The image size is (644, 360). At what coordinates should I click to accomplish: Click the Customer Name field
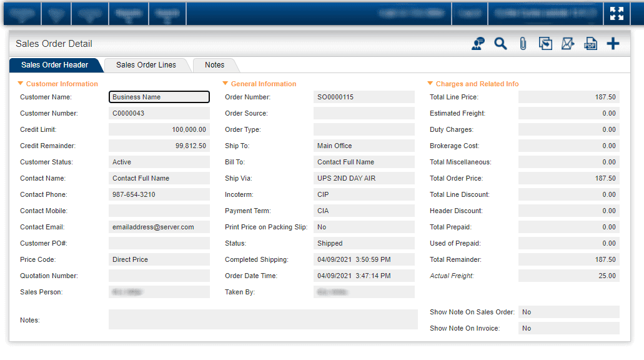click(x=159, y=97)
